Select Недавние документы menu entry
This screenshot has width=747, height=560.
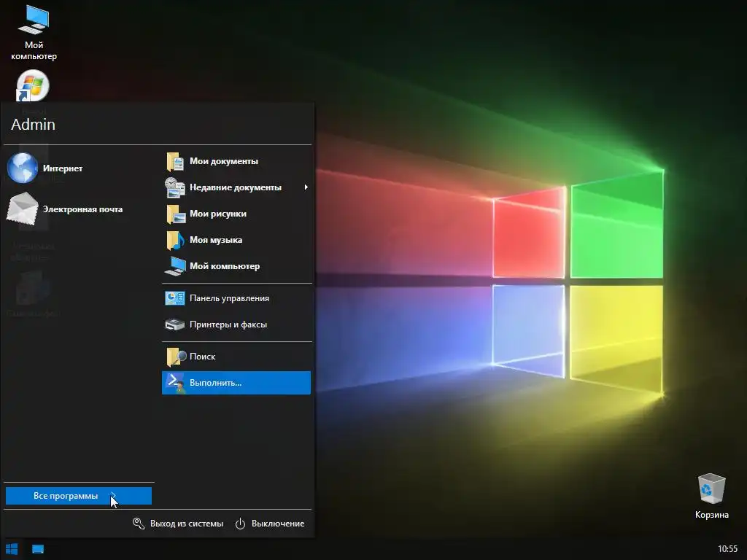pos(236,187)
